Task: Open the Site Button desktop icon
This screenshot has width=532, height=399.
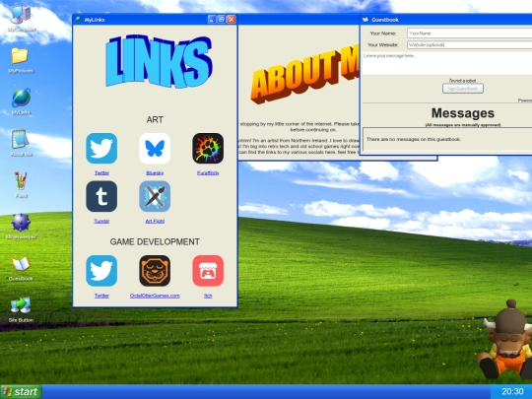Action: click(21, 309)
